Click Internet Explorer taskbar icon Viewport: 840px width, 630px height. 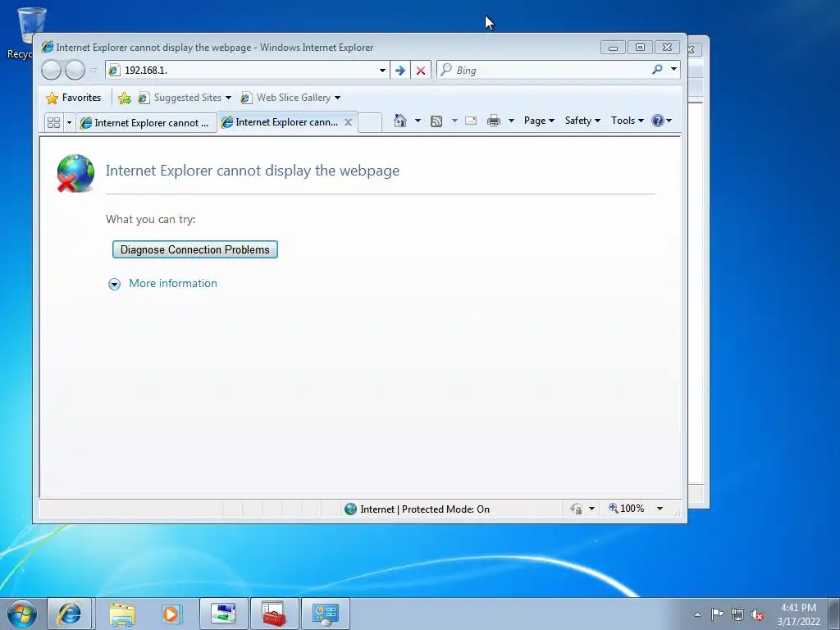tap(70, 614)
